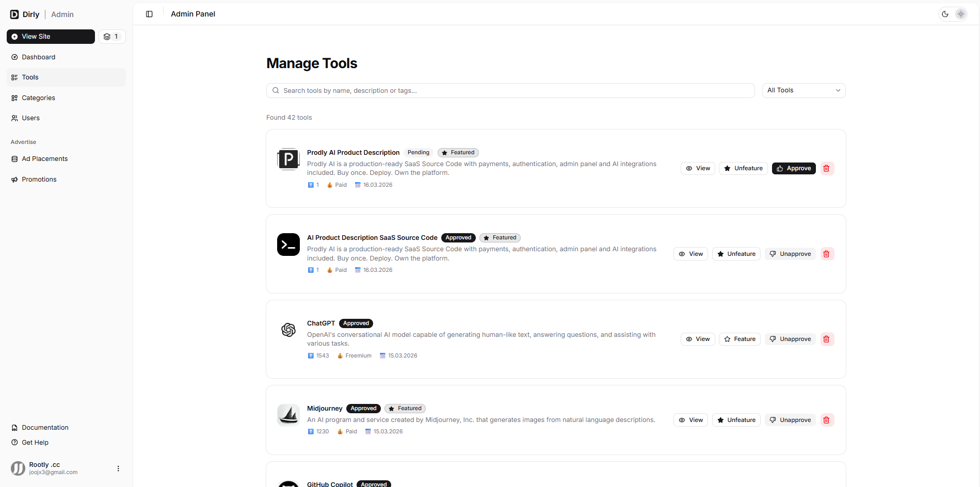Delete the Prodly AI Product Description tool
980x487 pixels.
pos(826,168)
